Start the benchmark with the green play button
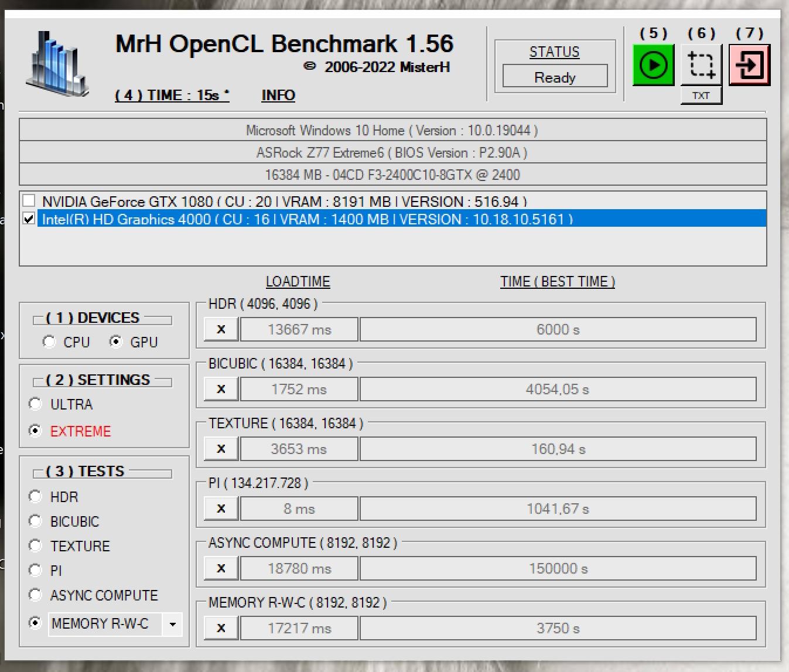 coord(653,65)
